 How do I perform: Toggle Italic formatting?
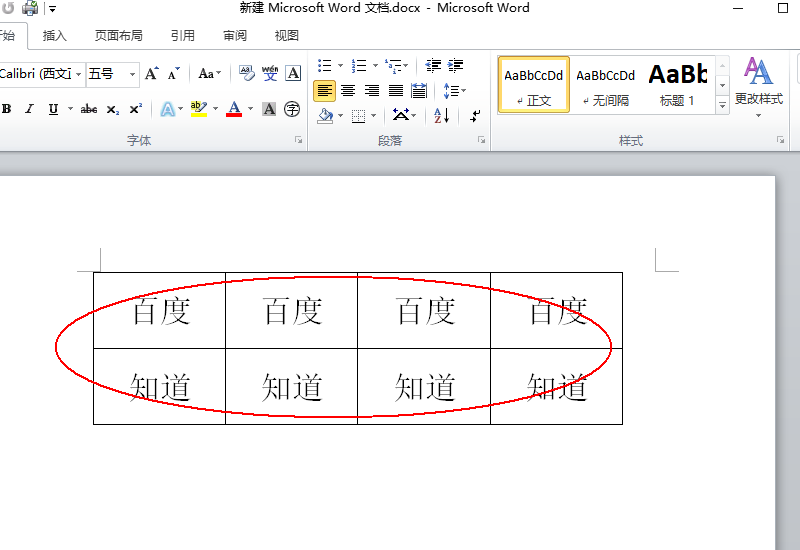click(30, 109)
